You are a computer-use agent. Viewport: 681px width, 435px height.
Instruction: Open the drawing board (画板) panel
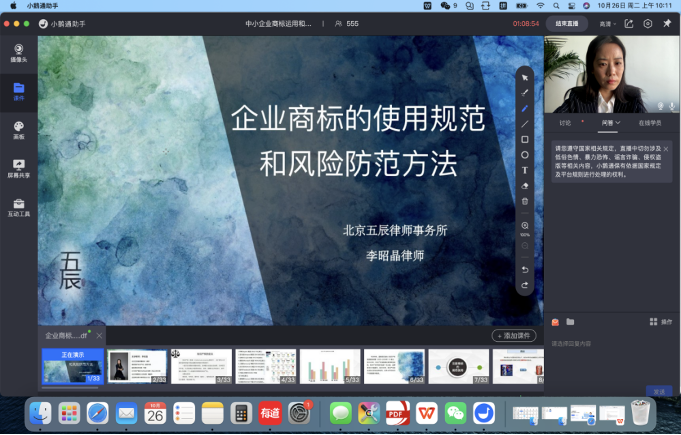[19, 130]
